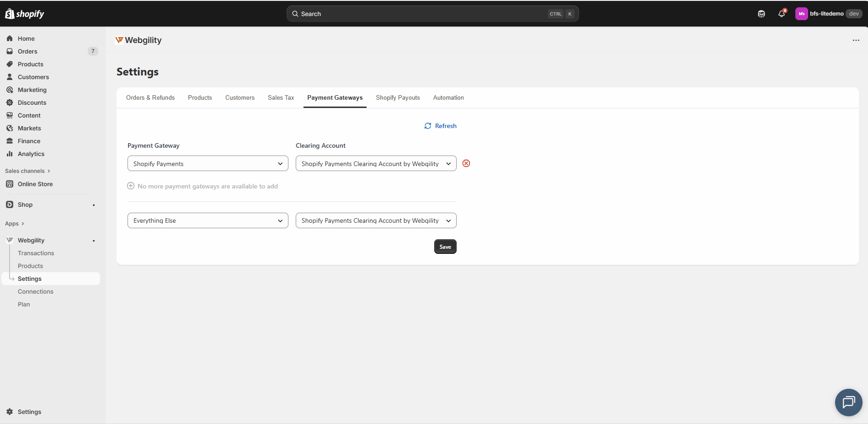The height and width of the screenshot is (424, 868).
Task: Open the Shopify Payments gateway dropdown
Action: click(x=208, y=163)
